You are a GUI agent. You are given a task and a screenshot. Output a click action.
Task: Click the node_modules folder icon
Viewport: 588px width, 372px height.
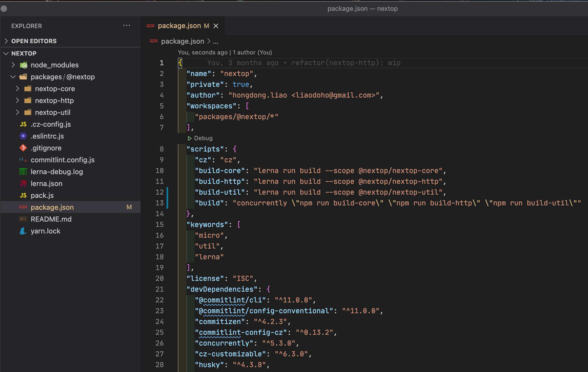pyautogui.click(x=23, y=65)
